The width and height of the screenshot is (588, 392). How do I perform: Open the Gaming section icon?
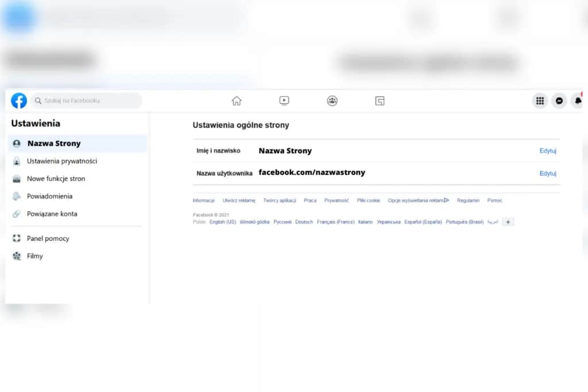380,100
